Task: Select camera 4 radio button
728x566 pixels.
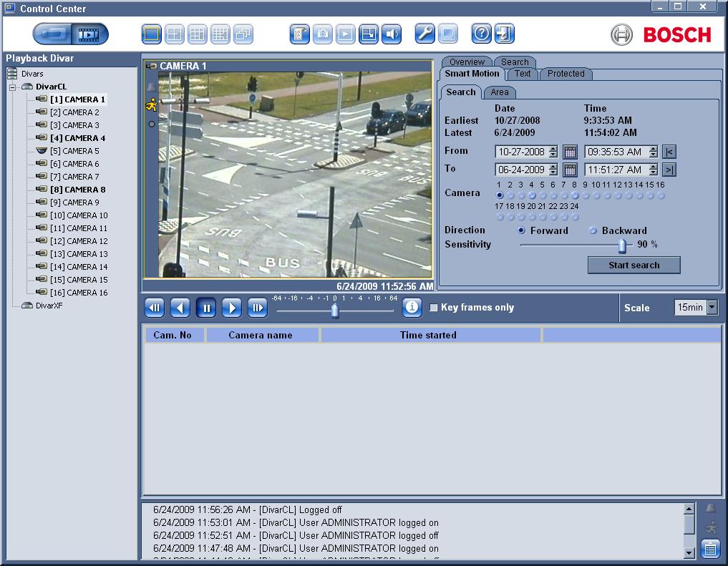Action: [x=532, y=195]
